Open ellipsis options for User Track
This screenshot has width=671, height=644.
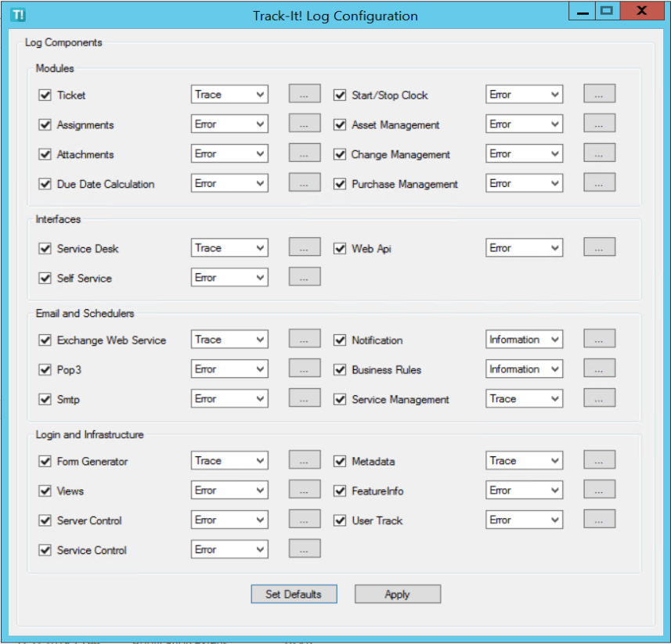click(x=600, y=519)
